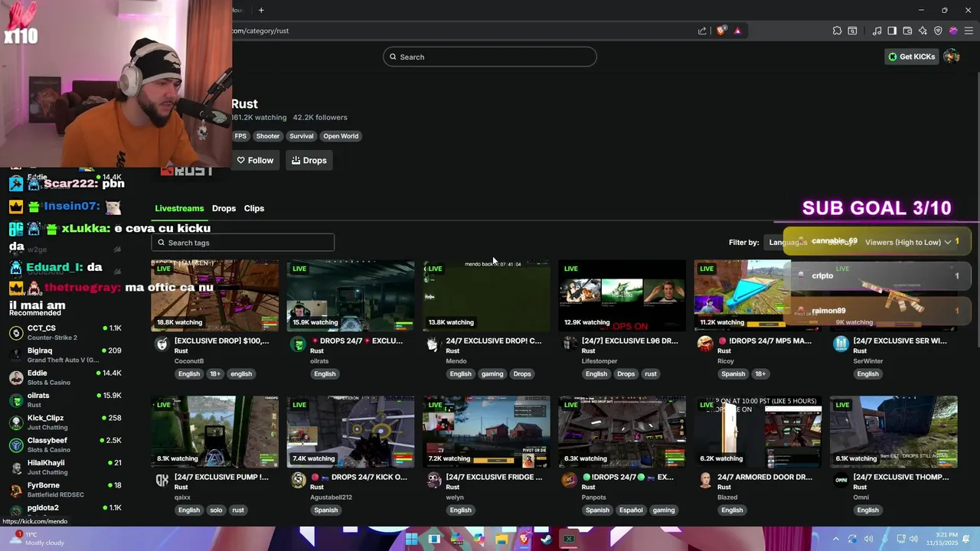This screenshot has width=980, height=551.
Task: Switch to Clips tab
Action: pyautogui.click(x=254, y=208)
